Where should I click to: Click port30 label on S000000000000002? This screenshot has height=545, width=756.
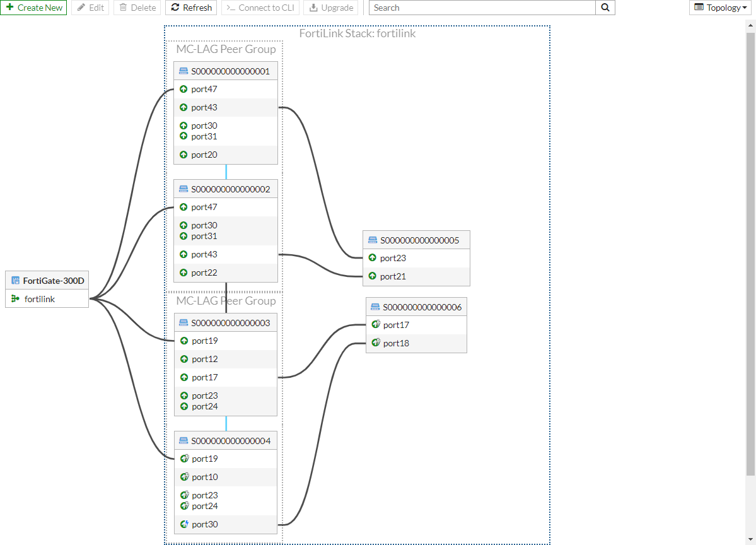tap(204, 225)
